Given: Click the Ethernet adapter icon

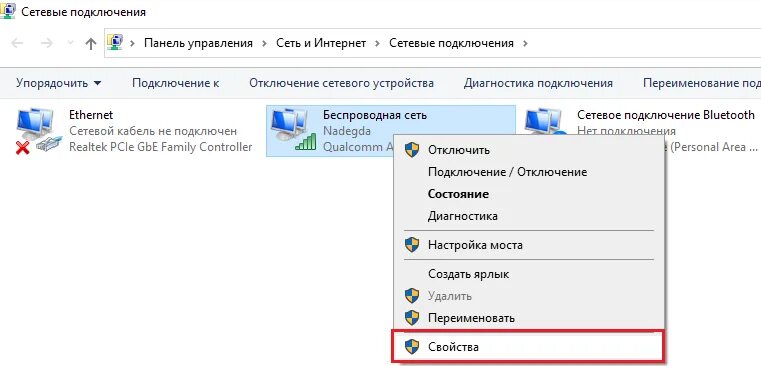Looking at the screenshot, I should coord(38,131).
